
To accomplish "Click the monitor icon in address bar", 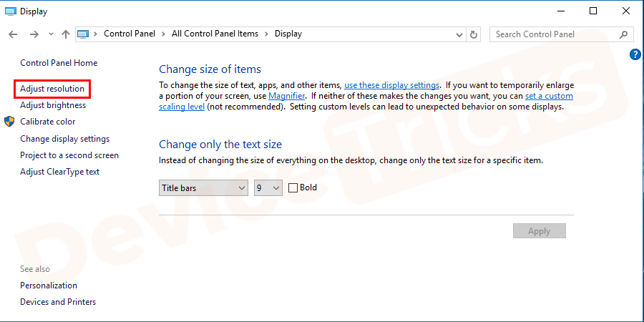I will coord(83,34).
